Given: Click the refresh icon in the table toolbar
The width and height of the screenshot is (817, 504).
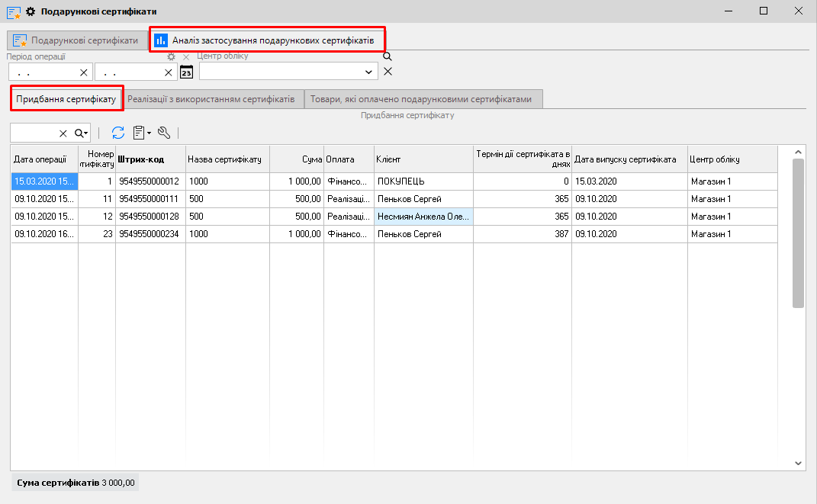Looking at the screenshot, I should tap(118, 133).
